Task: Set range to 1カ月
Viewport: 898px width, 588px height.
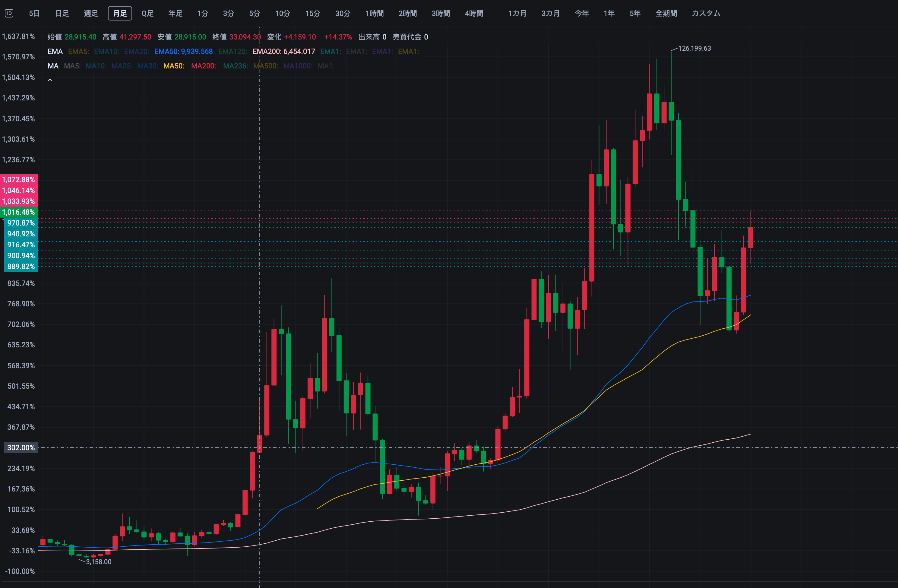Action: [517, 13]
